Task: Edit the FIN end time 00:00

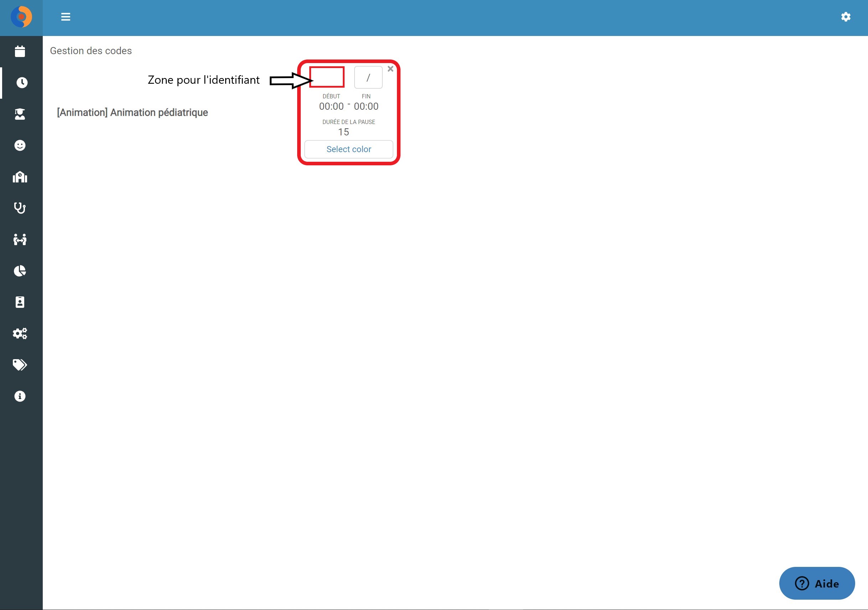Action: (366, 107)
